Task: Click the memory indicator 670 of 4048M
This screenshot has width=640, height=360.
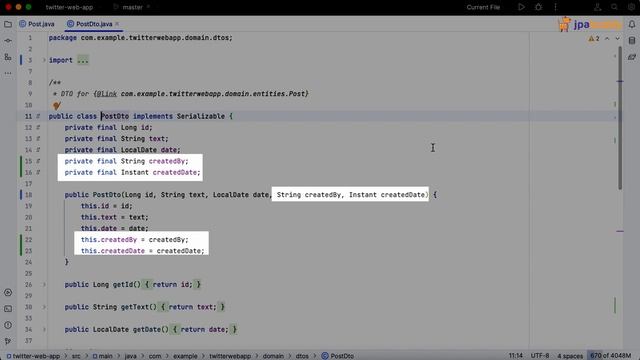Action: (x=611, y=356)
